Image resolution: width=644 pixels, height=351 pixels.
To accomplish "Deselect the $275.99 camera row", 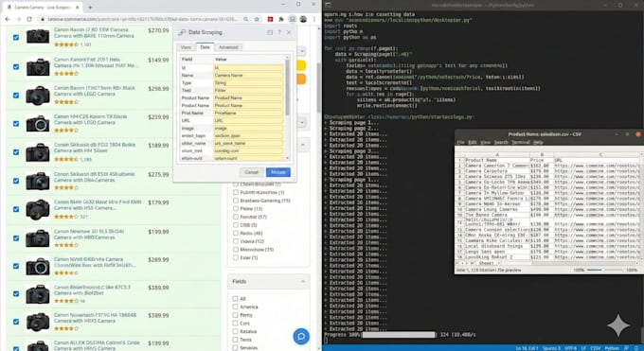I will 15,181.
